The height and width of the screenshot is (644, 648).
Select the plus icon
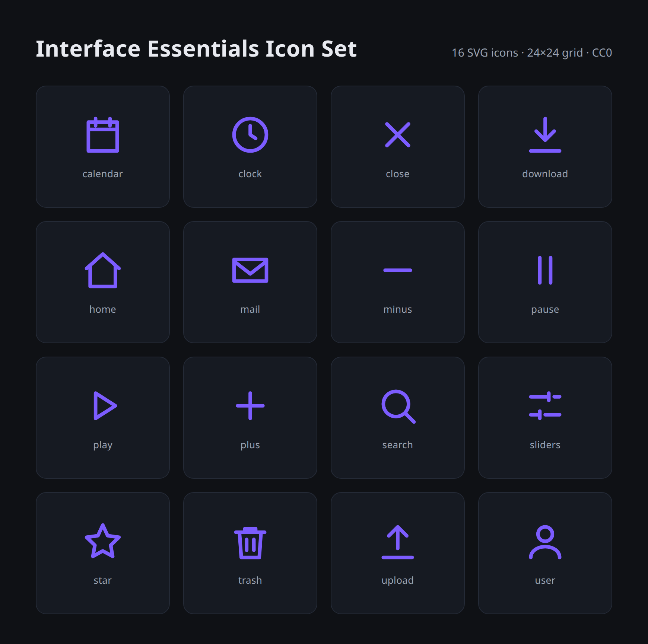click(x=250, y=406)
